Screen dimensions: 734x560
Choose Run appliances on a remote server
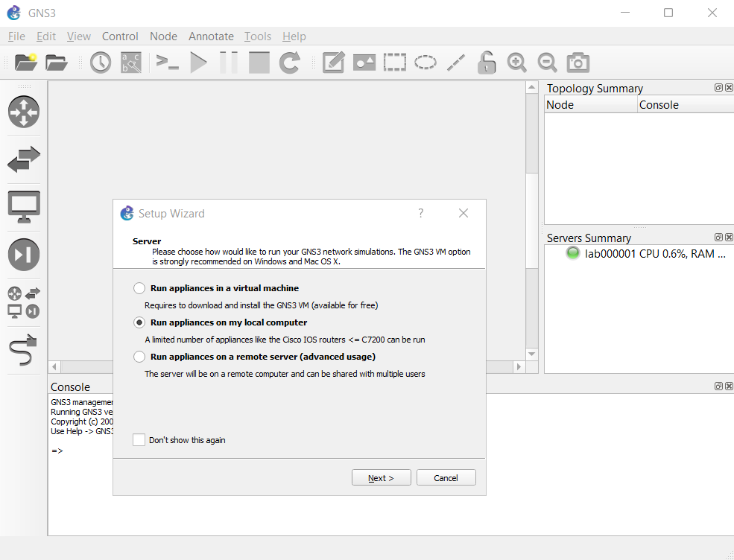(x=139, y=357)
